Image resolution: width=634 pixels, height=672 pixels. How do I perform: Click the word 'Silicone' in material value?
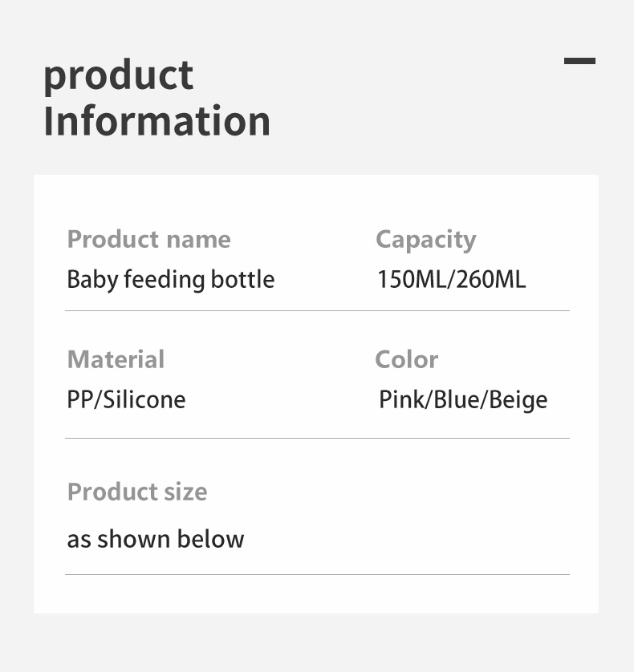coord(144,399)
